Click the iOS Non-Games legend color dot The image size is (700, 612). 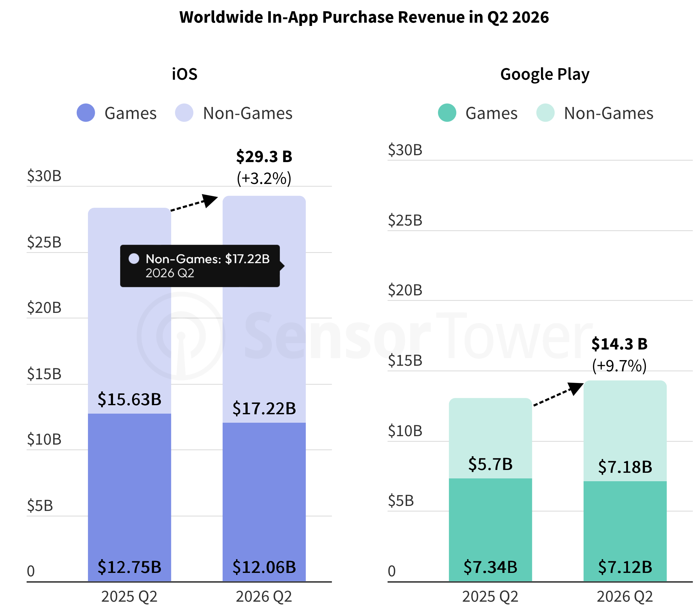point(184,113)
